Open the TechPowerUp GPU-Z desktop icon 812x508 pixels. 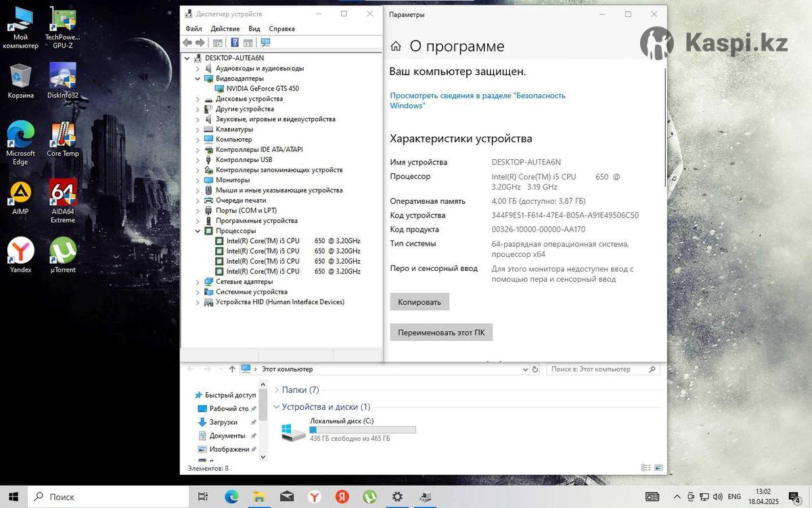(63, 28)
